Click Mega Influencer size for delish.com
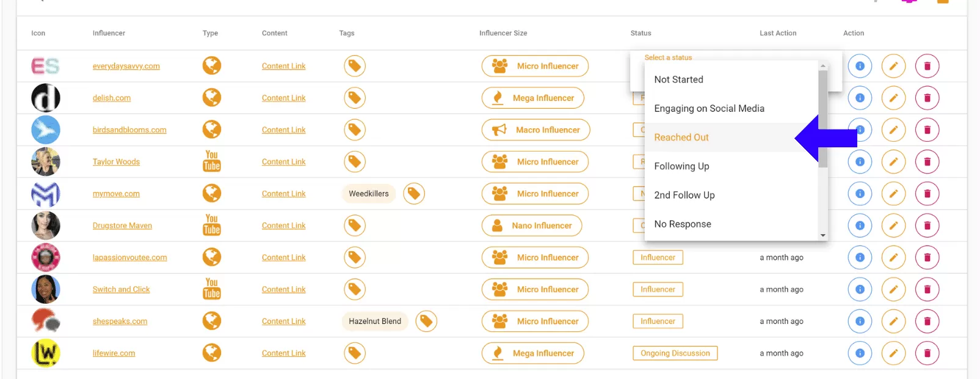 point(532,98)
